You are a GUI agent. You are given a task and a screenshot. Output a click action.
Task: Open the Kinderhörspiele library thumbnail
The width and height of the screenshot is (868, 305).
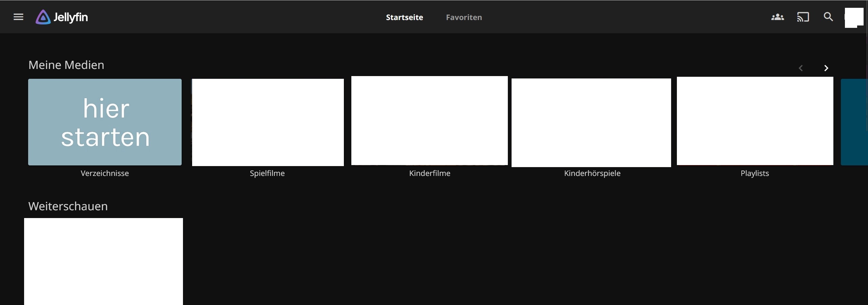pyautogui.click(x=591, y=123)
